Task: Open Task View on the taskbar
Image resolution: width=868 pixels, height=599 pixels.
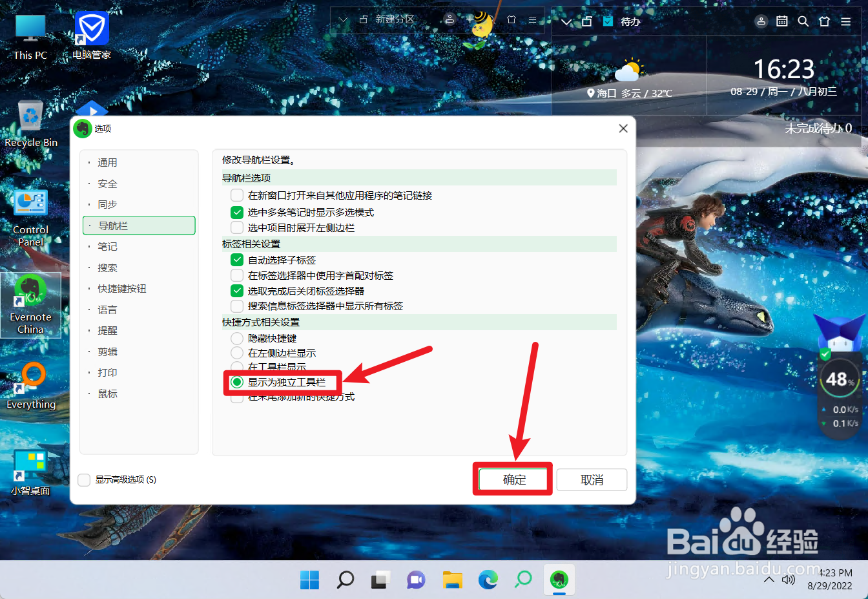Action: click(x=381, y=580)
